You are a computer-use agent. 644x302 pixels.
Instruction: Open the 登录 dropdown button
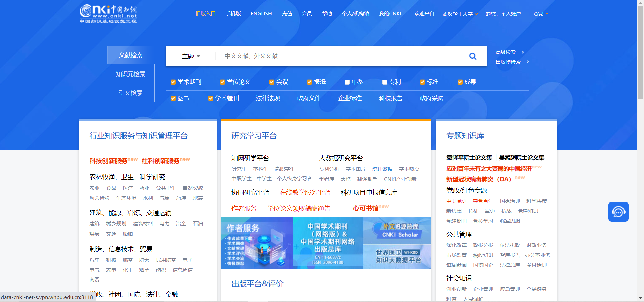click(x=541, y=13)
